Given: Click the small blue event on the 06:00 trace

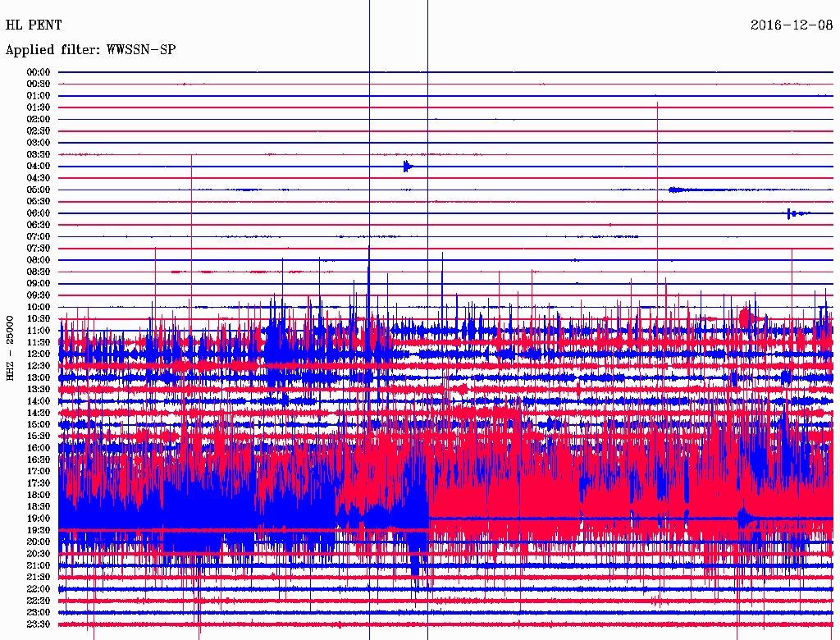Looking at the screenshot, I should [x=797, y=213].
